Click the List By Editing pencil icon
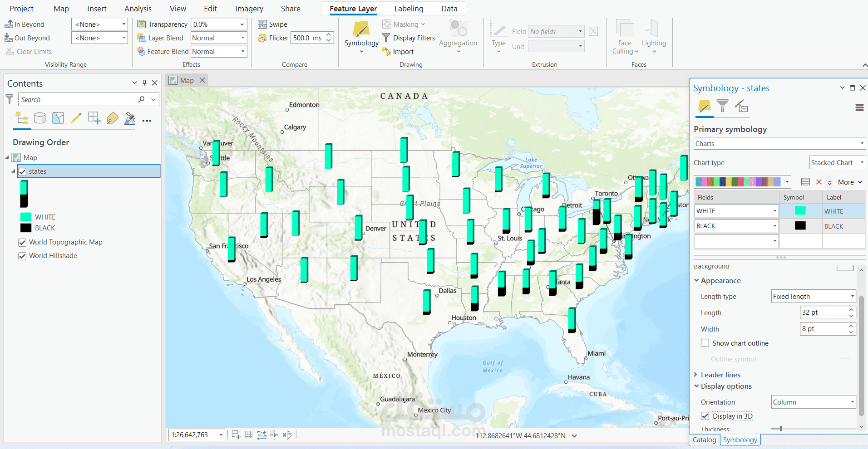 click(76, 118)
